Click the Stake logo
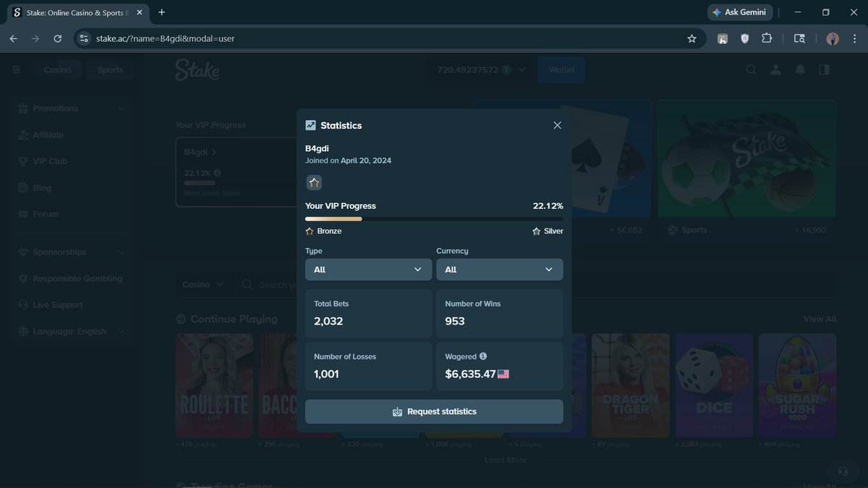This screenshot has height=488, width=868. tap(197, 70)
